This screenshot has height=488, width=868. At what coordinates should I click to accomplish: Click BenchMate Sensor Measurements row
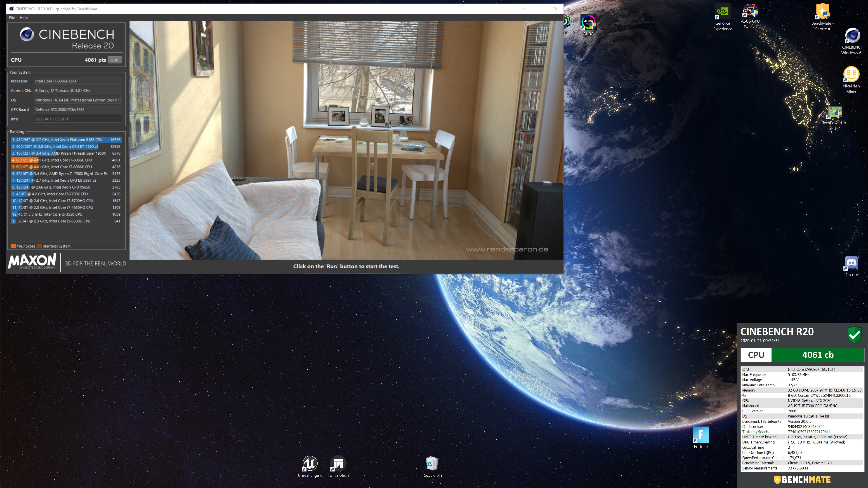pyautogui.click(x=802, y=468)
